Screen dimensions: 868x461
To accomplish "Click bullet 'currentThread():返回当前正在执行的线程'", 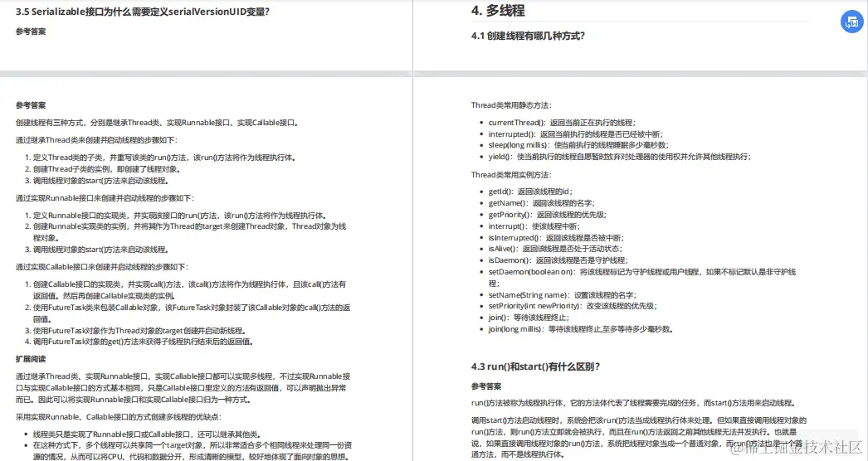I will tap(562, 123).
